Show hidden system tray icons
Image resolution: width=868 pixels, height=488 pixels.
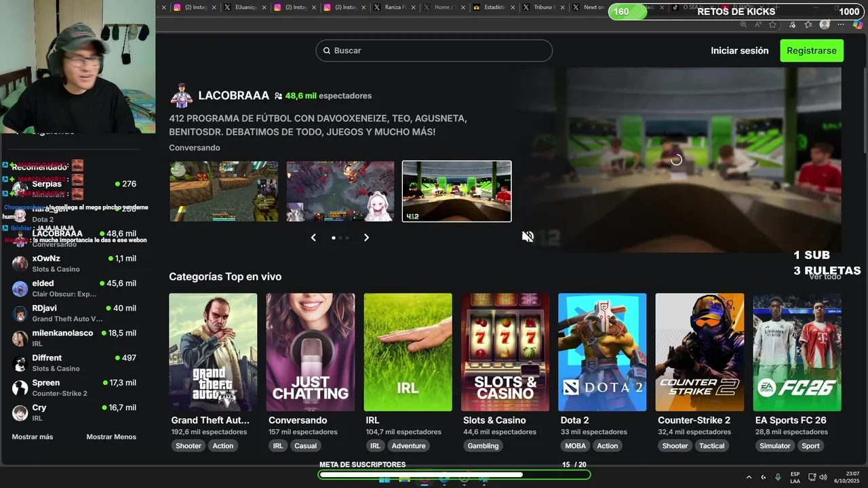click(749, 477)
